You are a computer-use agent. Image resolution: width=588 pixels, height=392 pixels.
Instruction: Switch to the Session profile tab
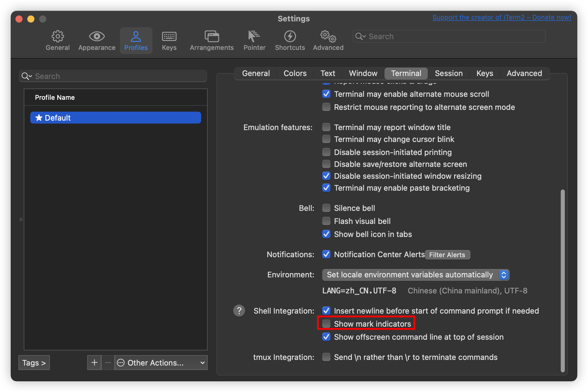point(449,73)
